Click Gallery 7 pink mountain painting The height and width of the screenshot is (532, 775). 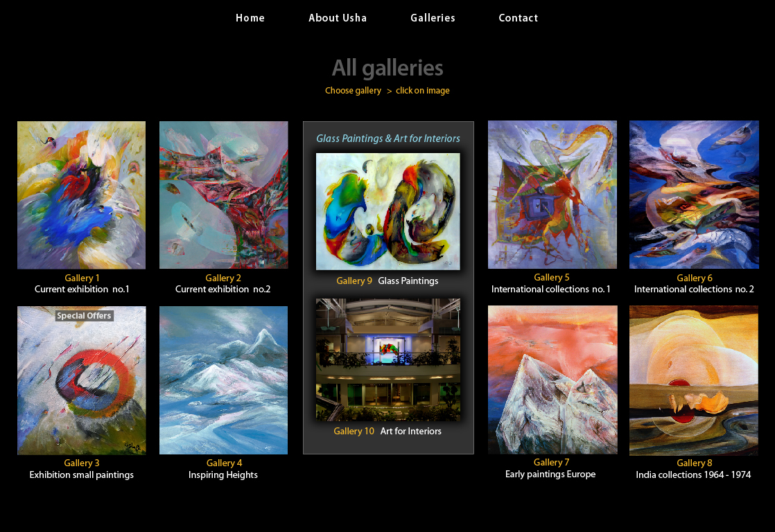tap(552, 380)
